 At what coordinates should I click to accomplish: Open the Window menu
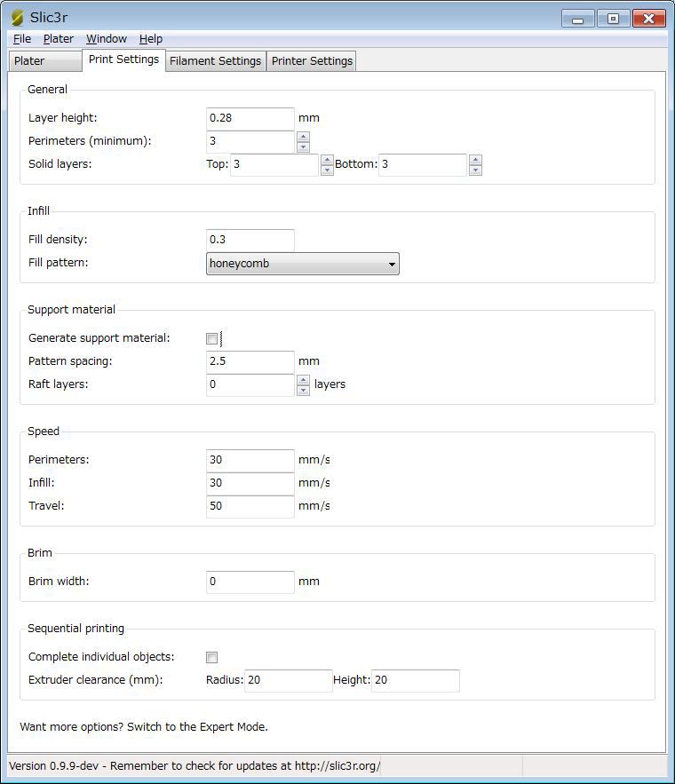106,39
